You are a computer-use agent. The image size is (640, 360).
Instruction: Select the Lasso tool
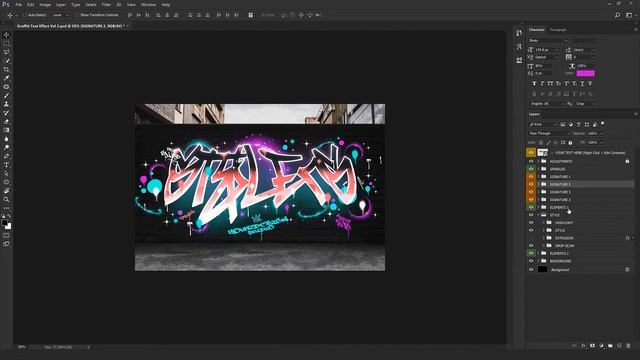[7, 52]
